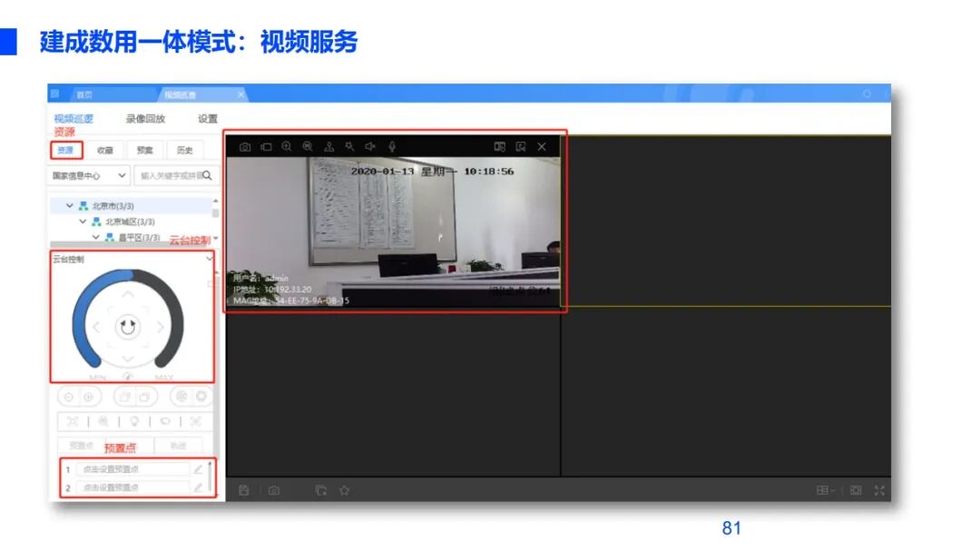Click the left button of the middle PTZ pair
Viewport: 980px width, 552px height.
point(124,397)
